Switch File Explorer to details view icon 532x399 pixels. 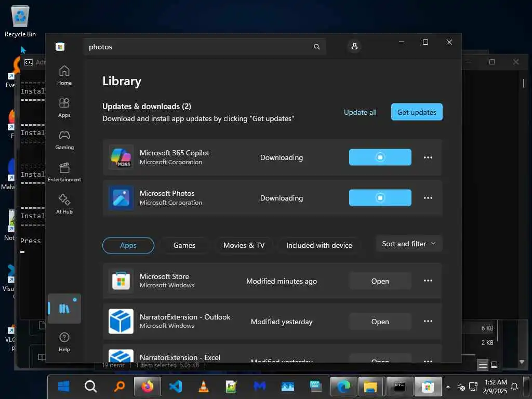(483, 365)
